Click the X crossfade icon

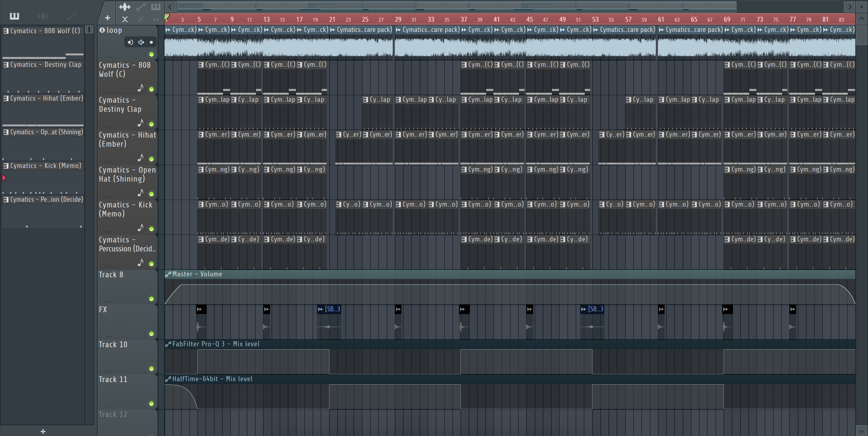(125, 19)
